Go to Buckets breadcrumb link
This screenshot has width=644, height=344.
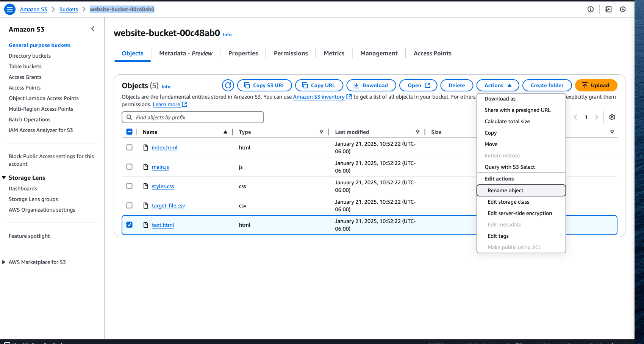coord(69,9)
